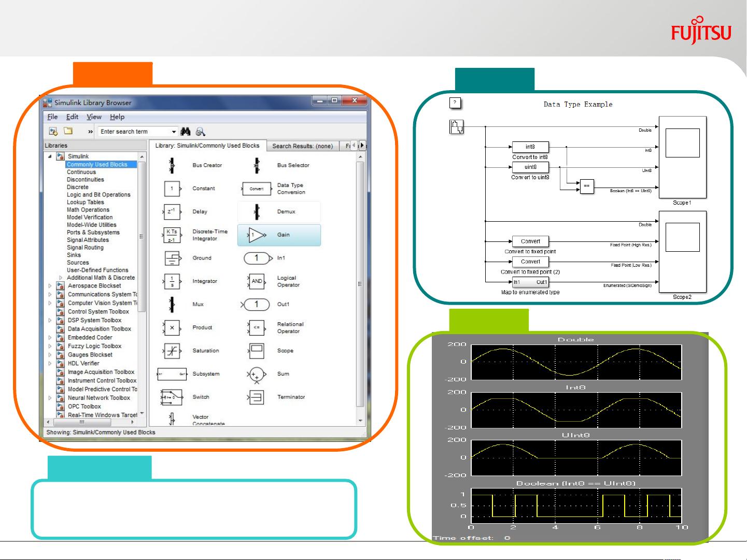The image size is (747, 560).
Task: Expand the Aerospace Blockset node
Action: point(50,286)
